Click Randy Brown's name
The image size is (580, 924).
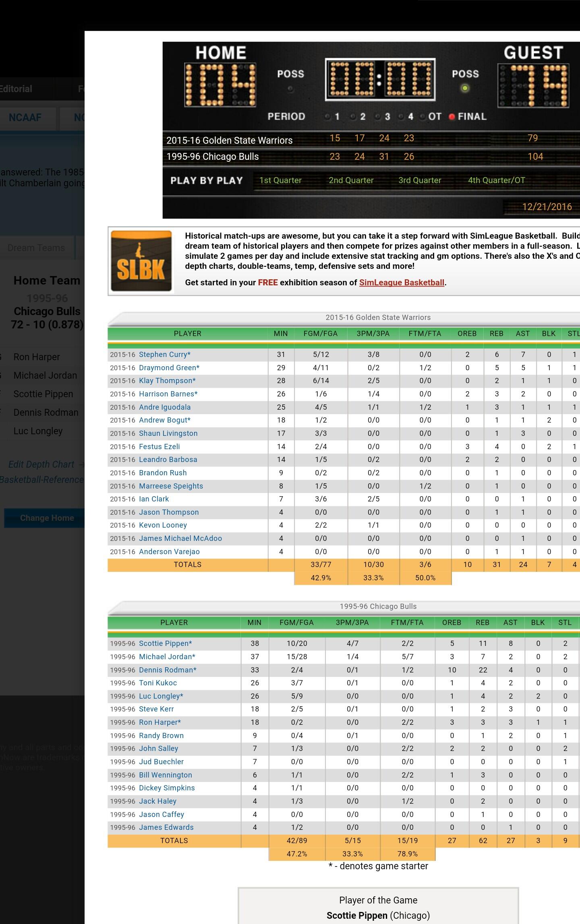pos(161,736)
